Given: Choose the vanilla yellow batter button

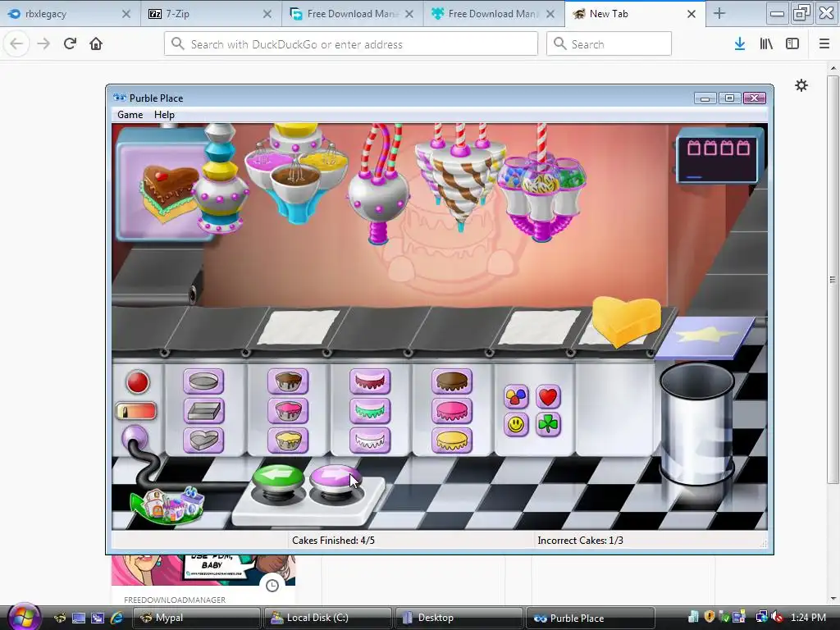Looking at the screenshot, I should (x=288, y=441).
